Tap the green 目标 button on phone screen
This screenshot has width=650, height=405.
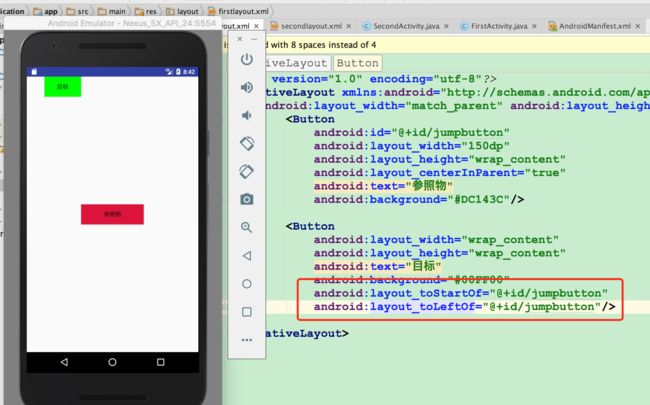click(63, 87)
